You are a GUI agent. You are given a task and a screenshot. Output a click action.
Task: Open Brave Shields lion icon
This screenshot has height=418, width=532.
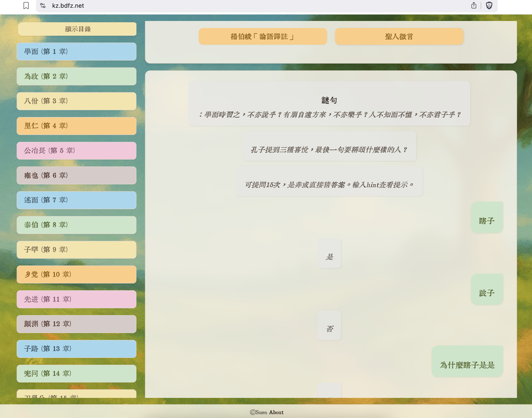(489, 5)
